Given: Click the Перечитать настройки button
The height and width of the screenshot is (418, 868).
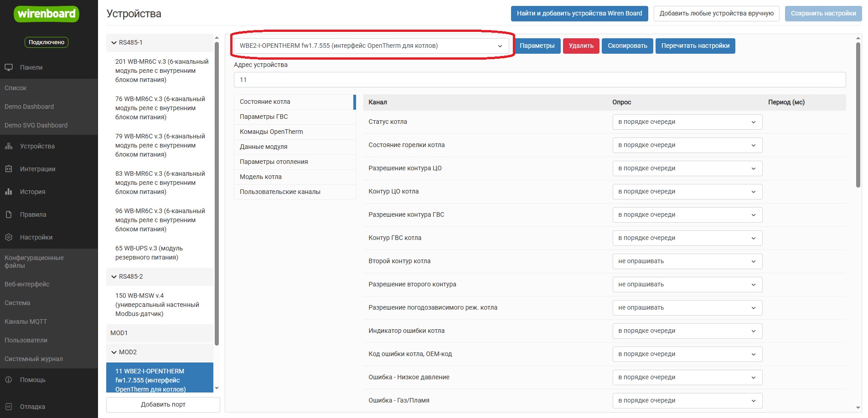Looking at the screenshot, I should 695,46.
